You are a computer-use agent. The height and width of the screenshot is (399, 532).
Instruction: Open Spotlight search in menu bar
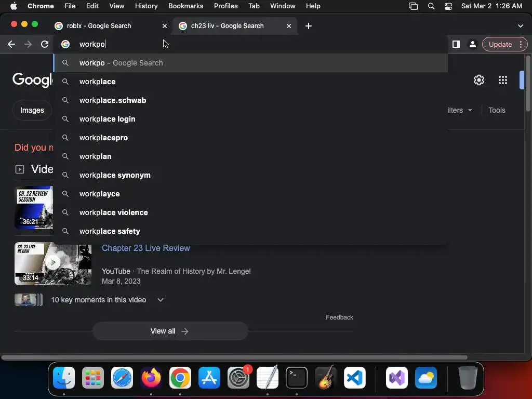click(x=431, y=6)
